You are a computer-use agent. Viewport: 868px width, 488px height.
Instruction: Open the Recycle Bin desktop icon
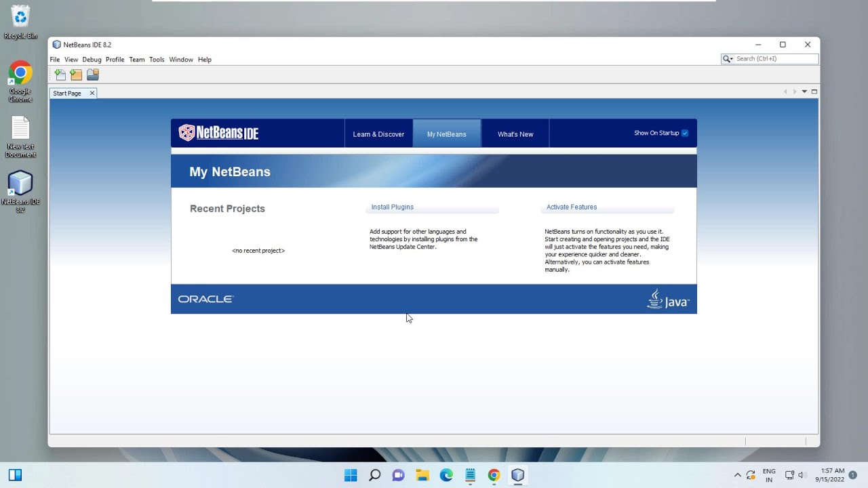coord(20,22)
